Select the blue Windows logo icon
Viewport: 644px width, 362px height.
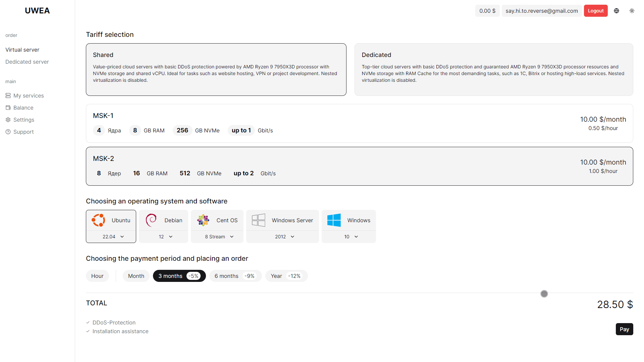[x=334, y=220]
